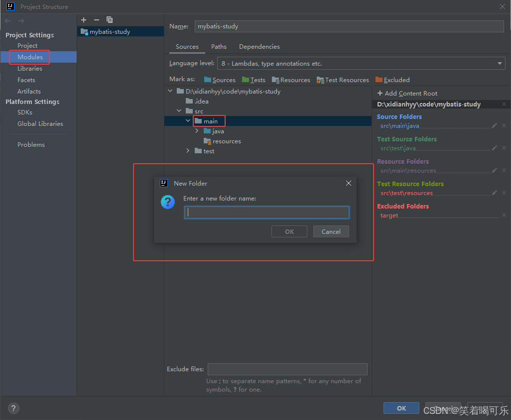This screenshot has width=511, height=420.
Task: Switch to the Paths tab
Action: point(219,47)
